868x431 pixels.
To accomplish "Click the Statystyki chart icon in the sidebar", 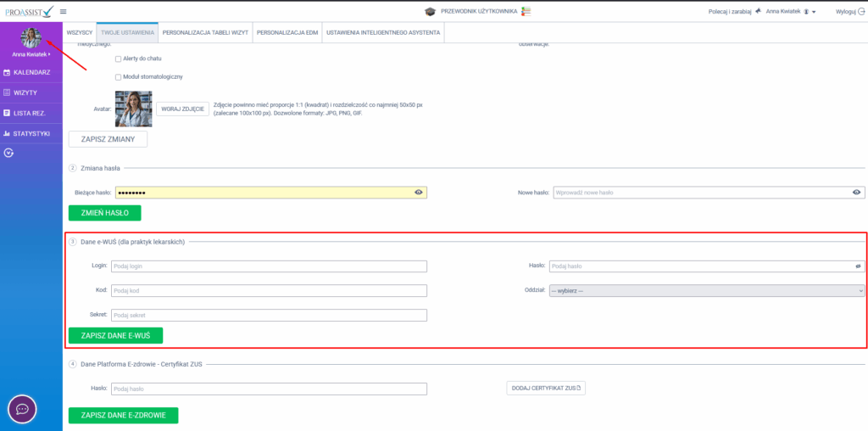I will pyautogui.click(x=7, y=133).
